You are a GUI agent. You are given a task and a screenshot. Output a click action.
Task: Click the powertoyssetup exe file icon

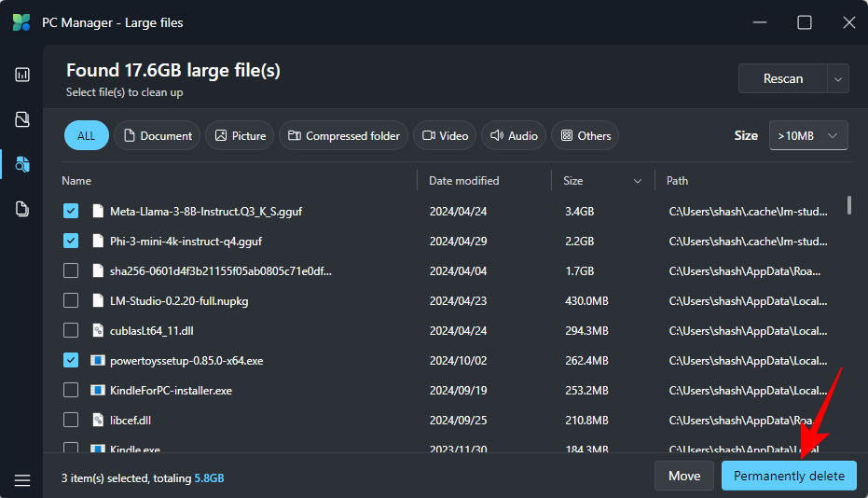tap(98, 360)
